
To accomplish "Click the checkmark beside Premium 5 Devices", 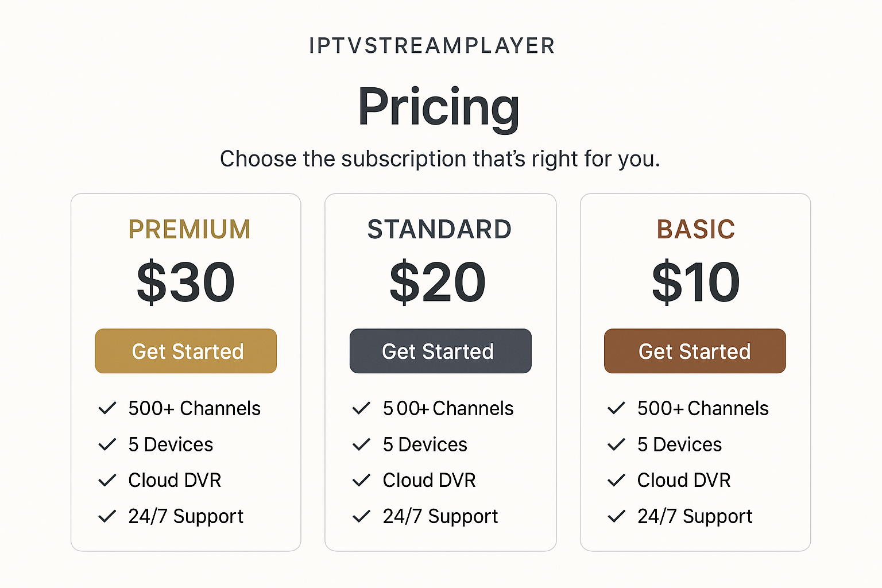I will pyautogui.click(x=107, y=444).
